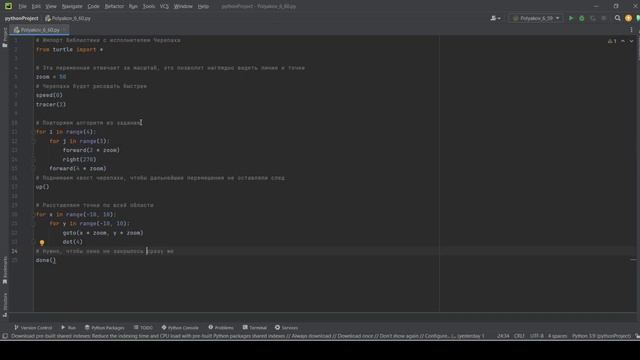Open the Terminal tool window

(x=254, y=328)
